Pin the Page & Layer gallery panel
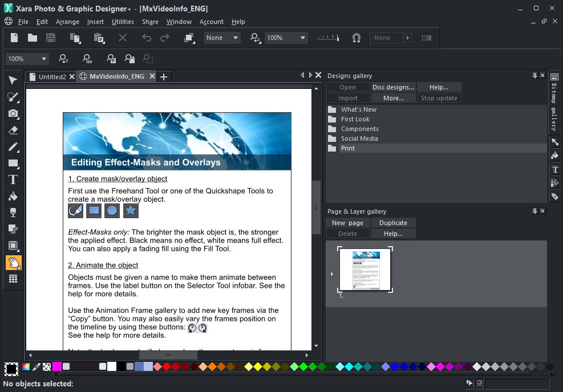This screenshot has width=563, height=392. (x=534, y=211)
